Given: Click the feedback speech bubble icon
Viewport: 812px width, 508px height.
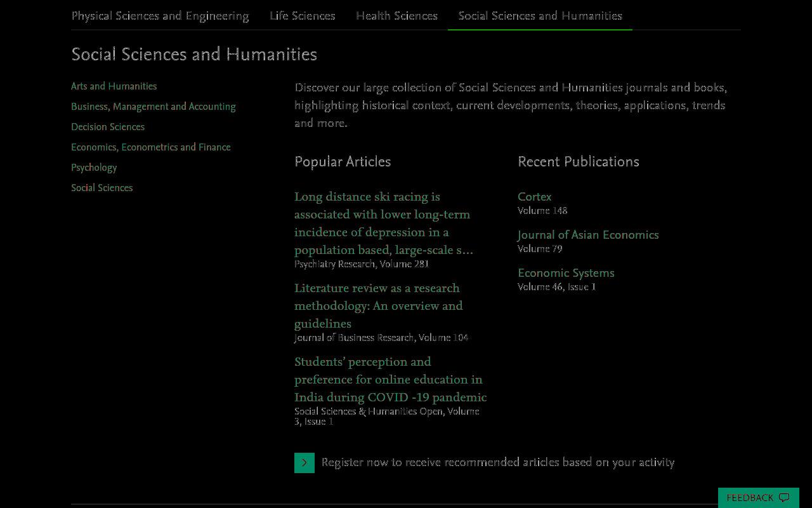Looking at the screenshot, I should 784,498.
